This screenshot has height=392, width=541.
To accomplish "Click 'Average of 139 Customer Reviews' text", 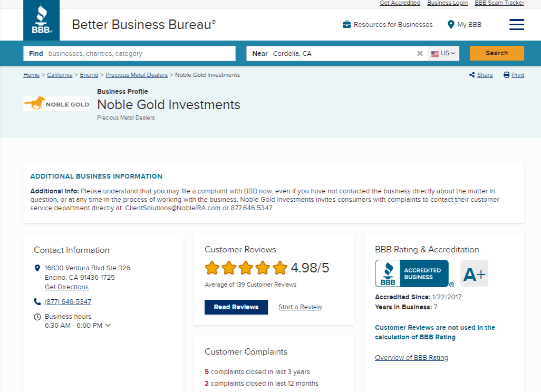I will coord(250,285).
